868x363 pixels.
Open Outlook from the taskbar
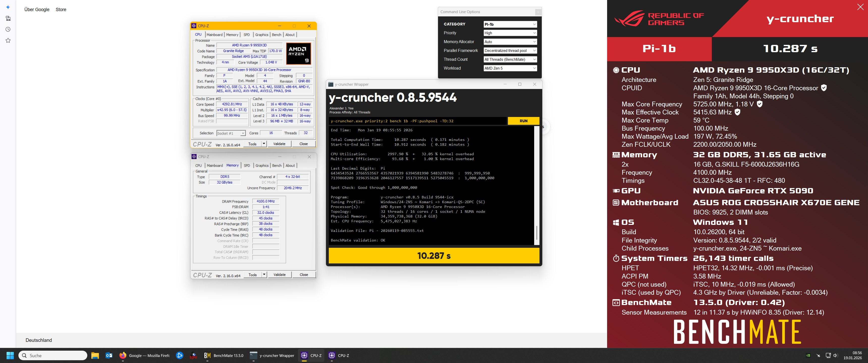tap(109, 355)
